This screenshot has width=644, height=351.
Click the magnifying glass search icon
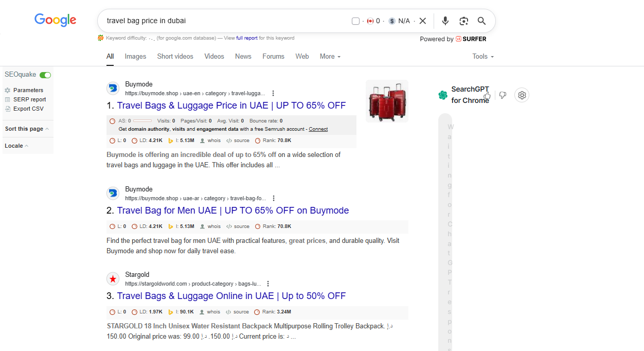pyautogui.click(x=481, y=21)
